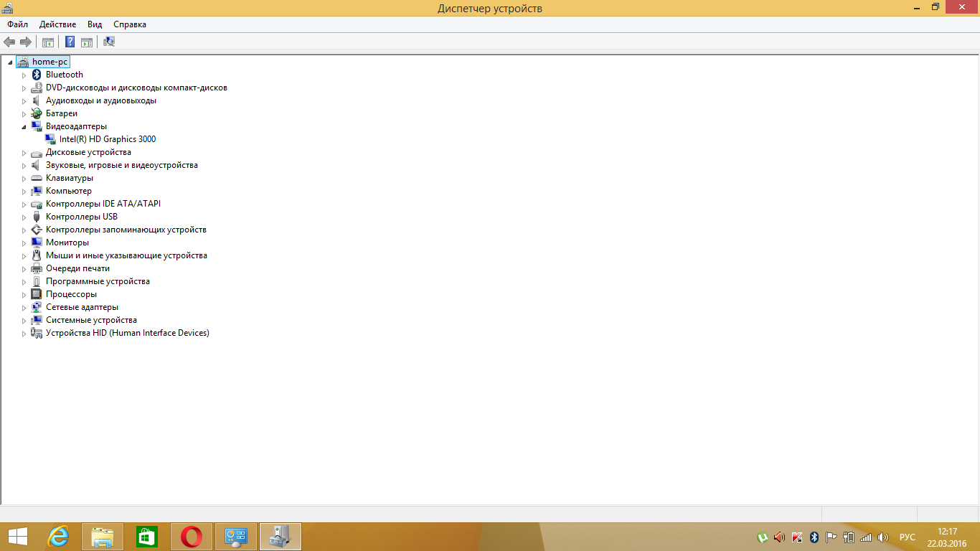
Task: Click the Bluetooth icon in system tray
Action: coord(814,537)
